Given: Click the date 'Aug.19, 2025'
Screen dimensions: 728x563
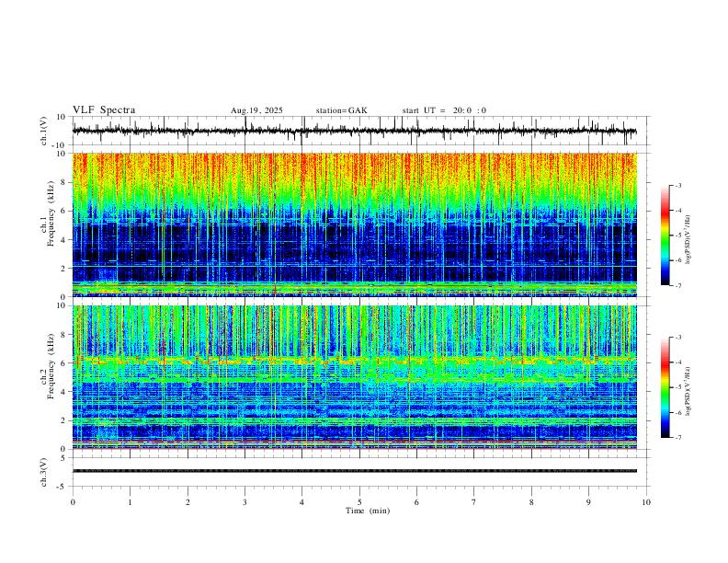Looking at the screenshot, I should [x=256, y=110].
